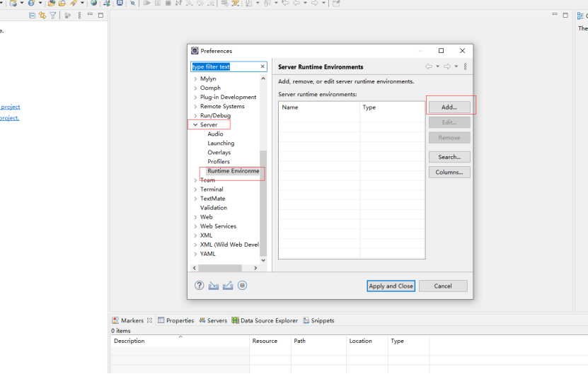Select Profilers under Server
Image resolution: width=588 pixels, height=374 pixels.
[x=219, y=161]
